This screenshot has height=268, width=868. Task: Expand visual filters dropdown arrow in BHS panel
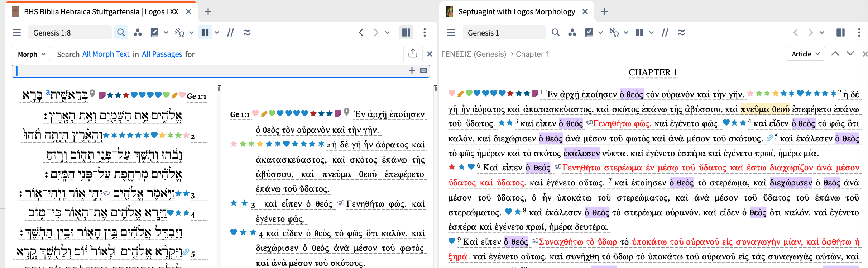pos(166,33)
